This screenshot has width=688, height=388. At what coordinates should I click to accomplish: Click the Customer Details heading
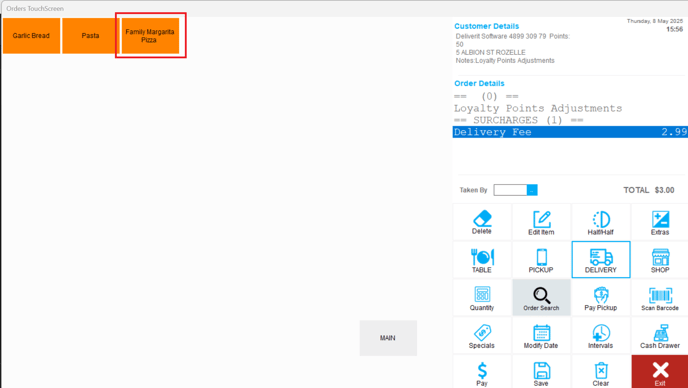(487, 26)
